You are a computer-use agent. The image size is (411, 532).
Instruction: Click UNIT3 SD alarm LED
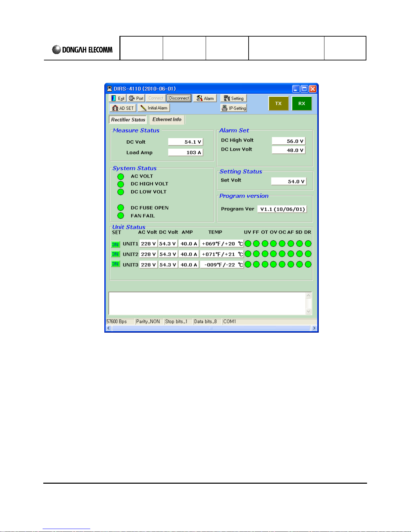[299, 264]
